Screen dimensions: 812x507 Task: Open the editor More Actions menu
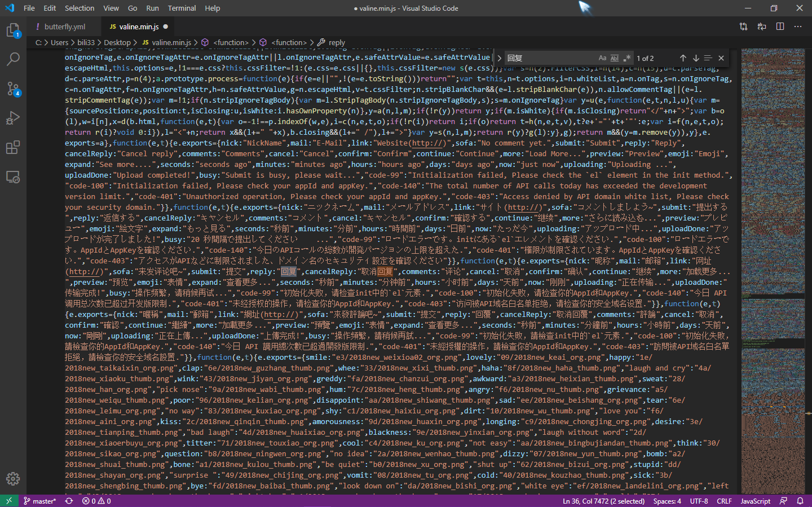tap(798, 27)
